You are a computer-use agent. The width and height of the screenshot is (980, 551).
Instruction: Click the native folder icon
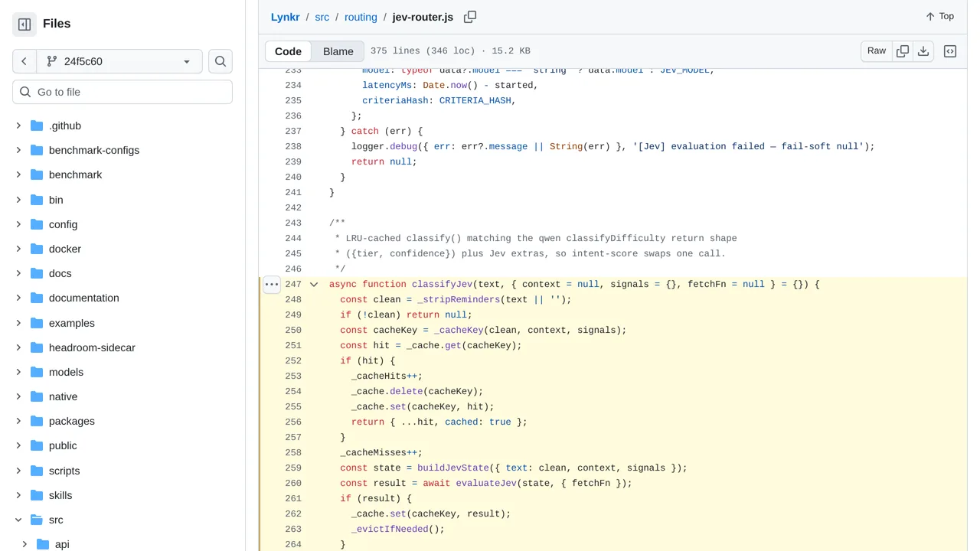[37, 396]
